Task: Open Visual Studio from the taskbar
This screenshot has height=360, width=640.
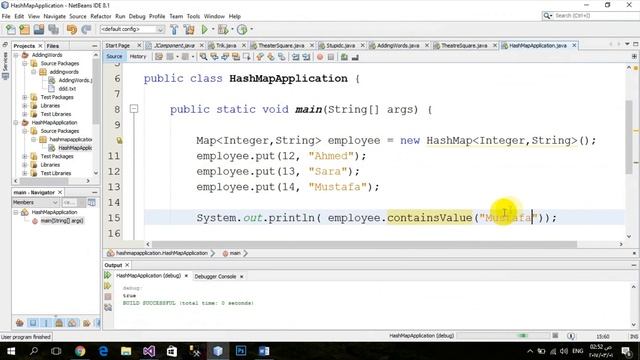Action: (149, 351)
